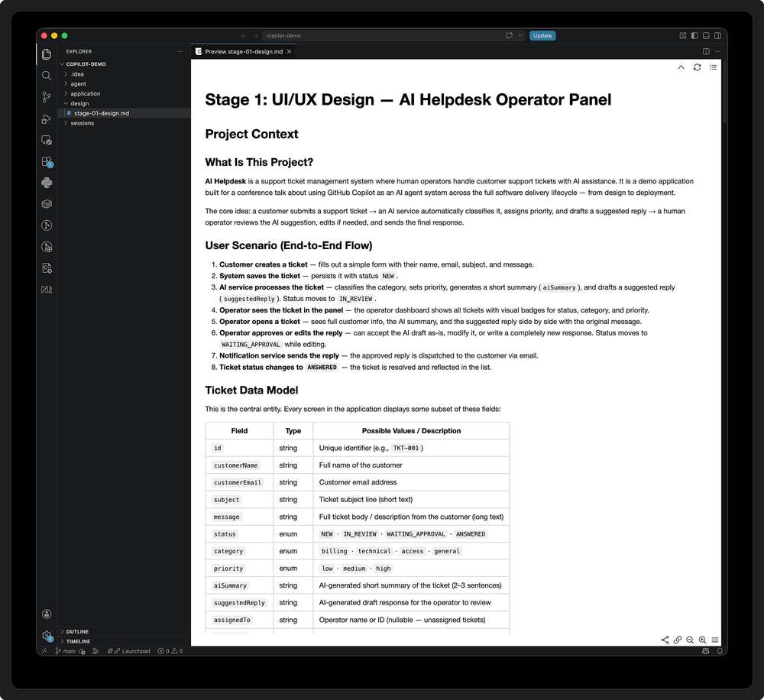Zoom out the preview with minus magnifier
The height and width of the screenshot is (700, 764).
[690, 640]
